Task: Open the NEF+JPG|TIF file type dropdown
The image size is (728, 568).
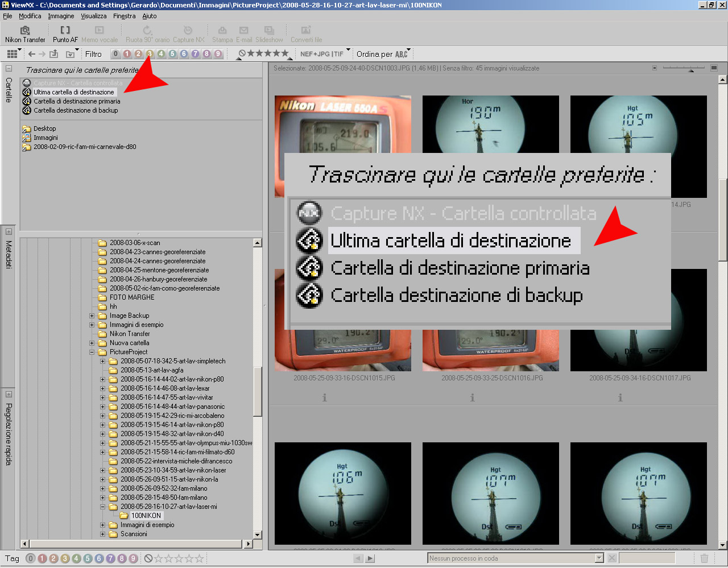Action: click(325, 54)
